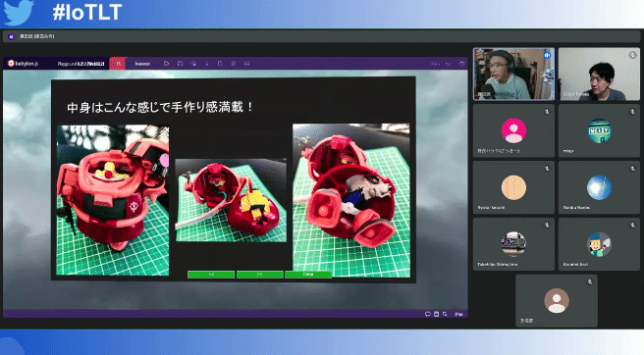Go to the previous slide with the << button

click(x=211, y=275)
